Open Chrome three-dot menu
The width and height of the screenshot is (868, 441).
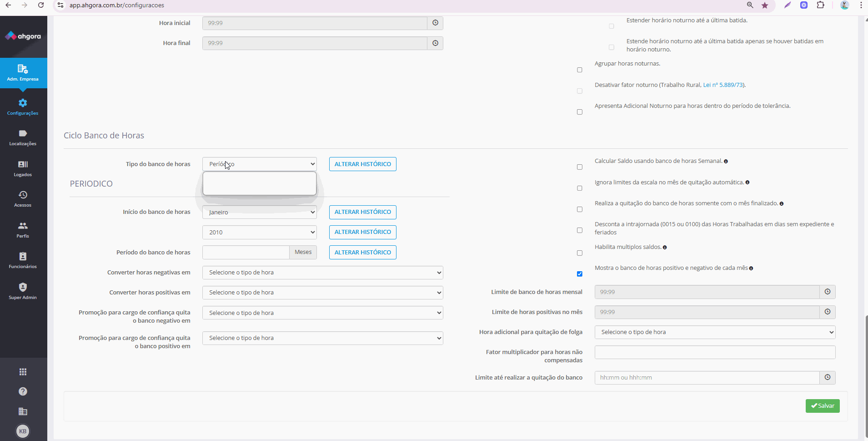(x=861, y=5)
